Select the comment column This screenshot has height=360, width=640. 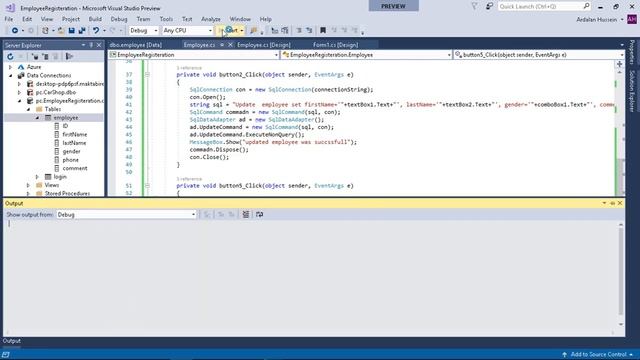[x=75, y=168]
